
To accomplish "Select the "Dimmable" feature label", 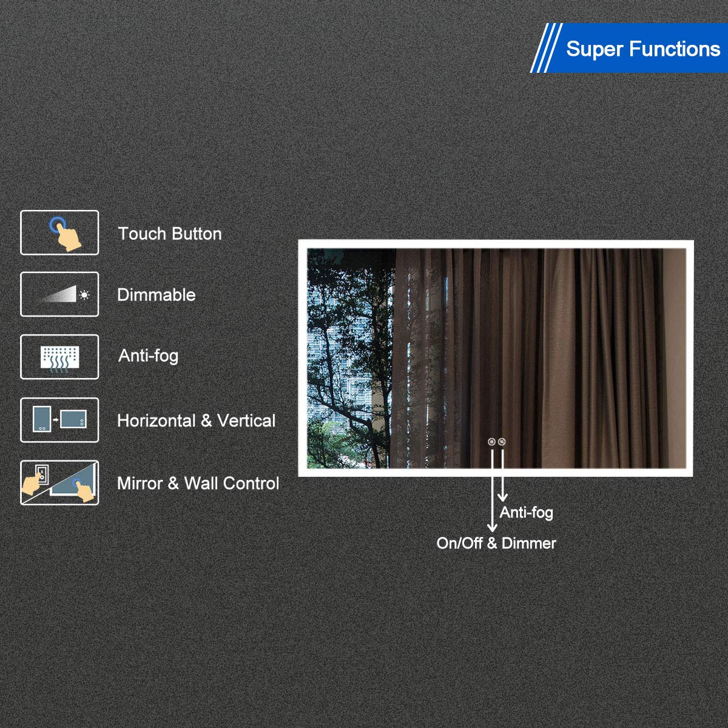I will click(x=156, y=295).
